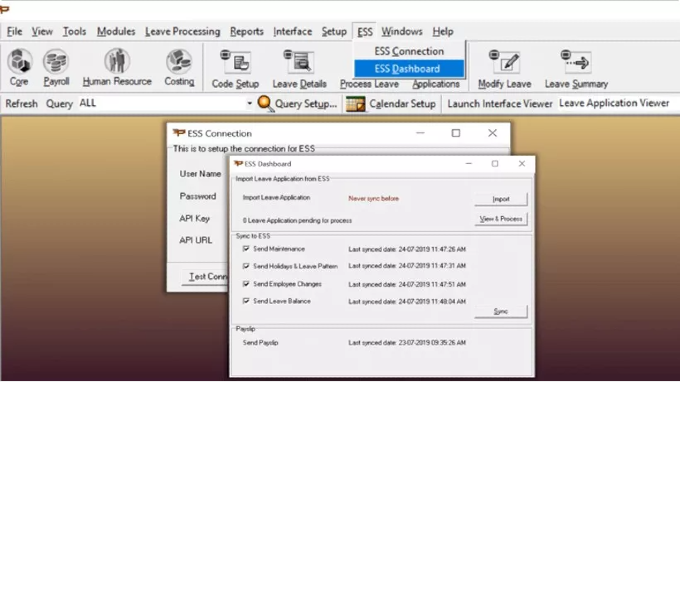Close the ESS Dashboard window
Viewport: 680px width, 606px height.
click(522, 164)
